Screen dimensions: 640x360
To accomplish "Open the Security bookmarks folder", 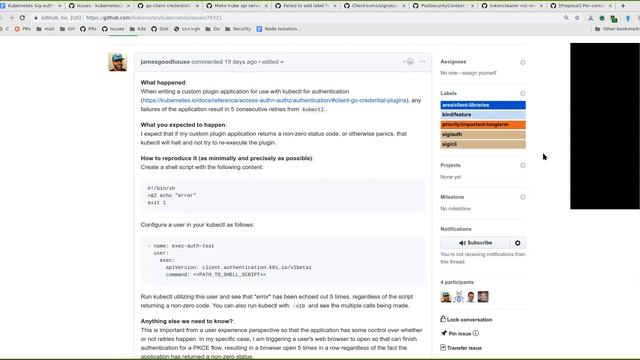I will 238,29.
